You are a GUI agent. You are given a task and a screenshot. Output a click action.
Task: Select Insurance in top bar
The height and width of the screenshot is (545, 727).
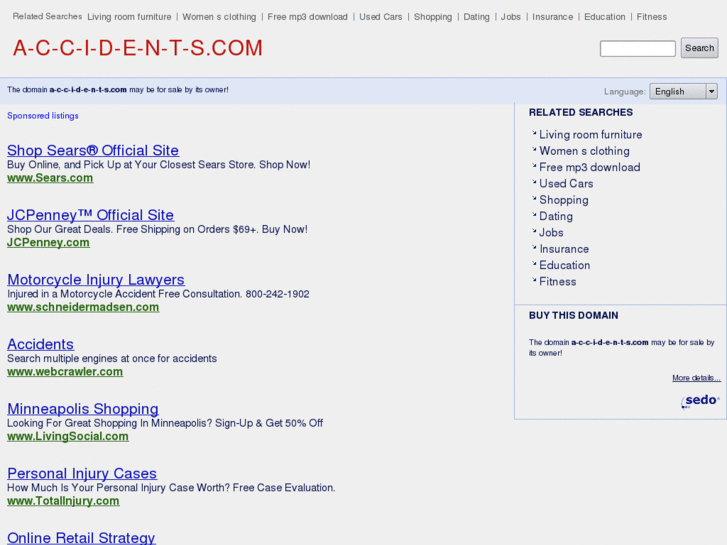(x=552, y=17)
